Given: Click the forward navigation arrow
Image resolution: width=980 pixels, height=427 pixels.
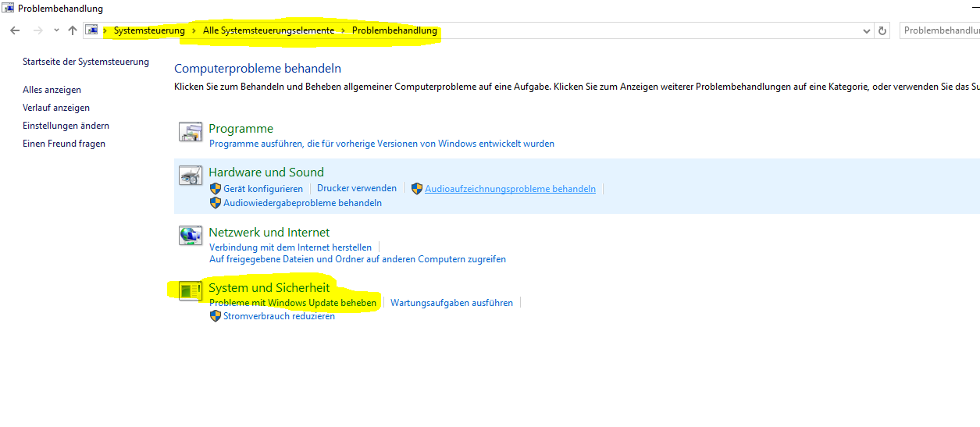Looking at the screenshot, I should point(37,30).
